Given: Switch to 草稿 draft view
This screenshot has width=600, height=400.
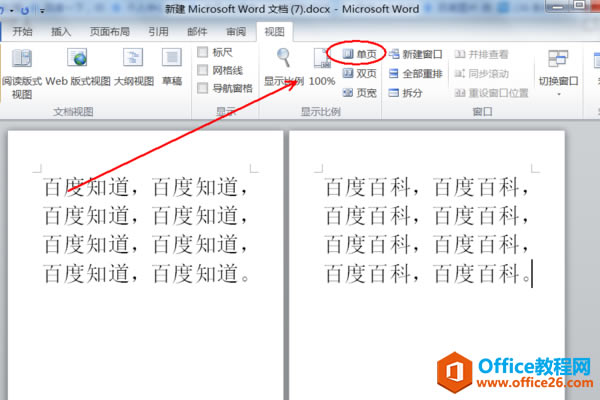Looking at the screenshot, I should point(172,67).
